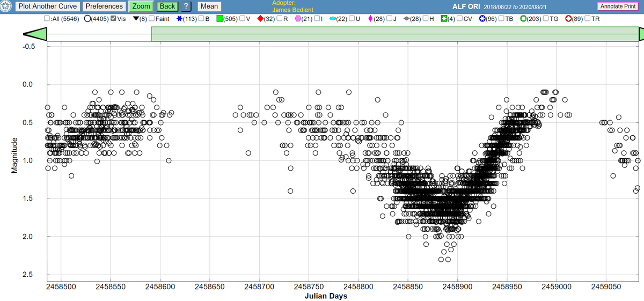Click the Back button
Image resolution: width=644 pixels, height=301 pixels.
point(167,6)
